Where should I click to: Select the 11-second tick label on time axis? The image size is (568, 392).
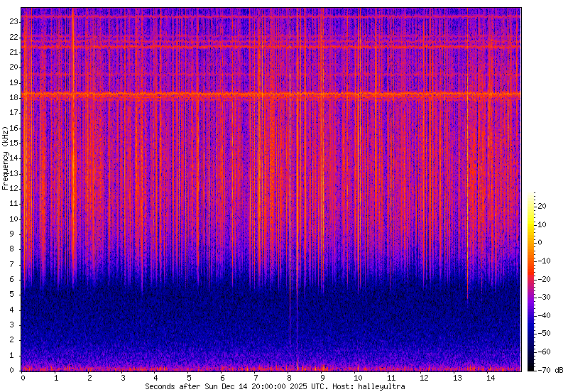click(390, 378)
